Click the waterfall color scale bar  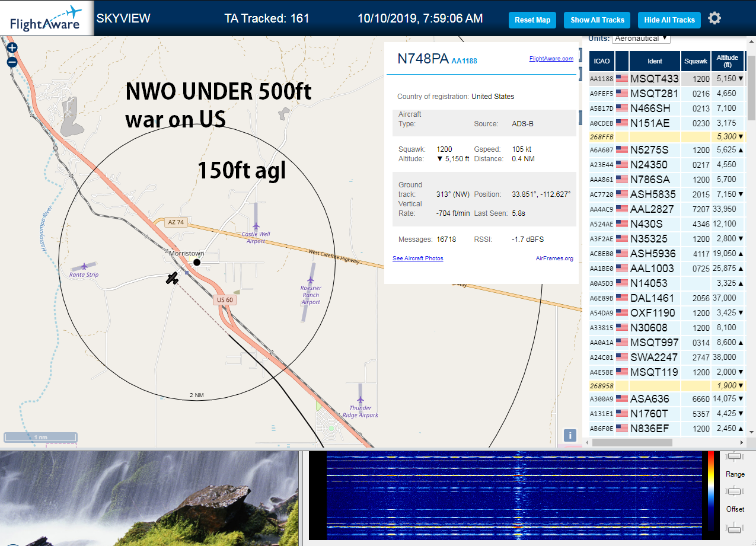click(x=711, y=491)
